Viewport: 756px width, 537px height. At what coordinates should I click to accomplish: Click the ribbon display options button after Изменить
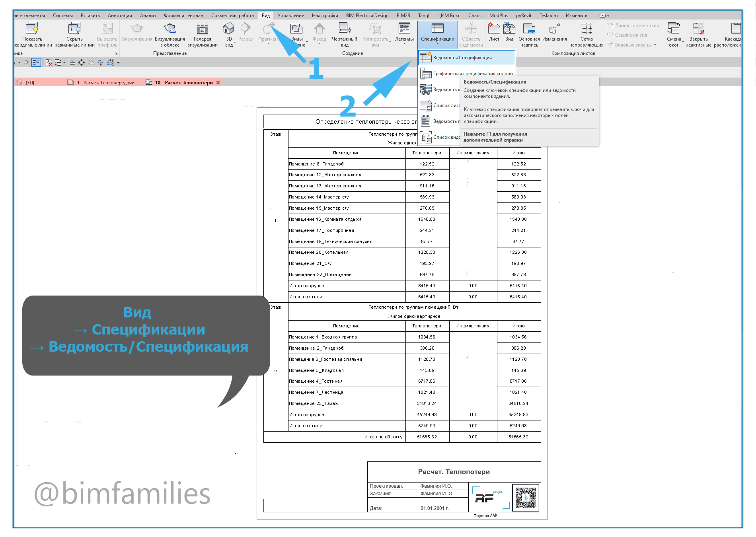click(604, 16)
